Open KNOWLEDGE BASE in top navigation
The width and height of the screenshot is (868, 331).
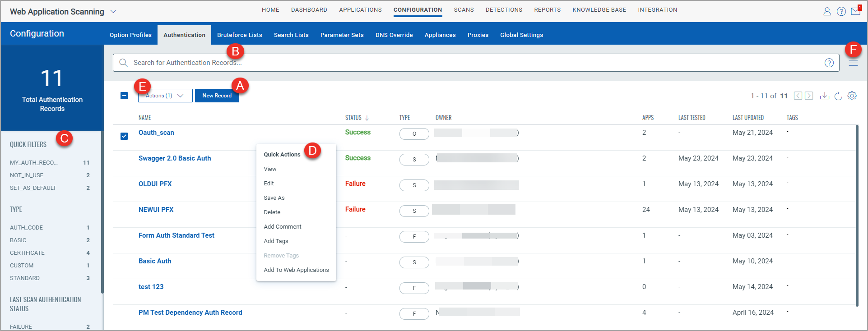click(x=599, y=10)
